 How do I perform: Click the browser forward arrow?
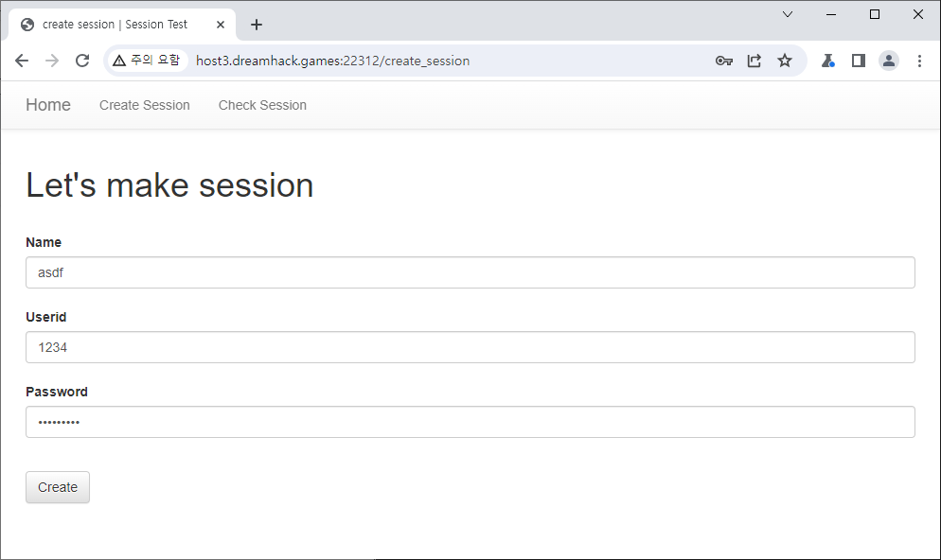[x=52, y=61]
